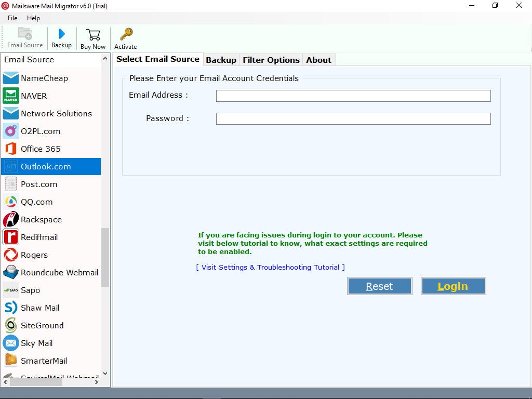Click the Shaw Mail icon
This screenshot has height=399, width=532.
point(11,308)
